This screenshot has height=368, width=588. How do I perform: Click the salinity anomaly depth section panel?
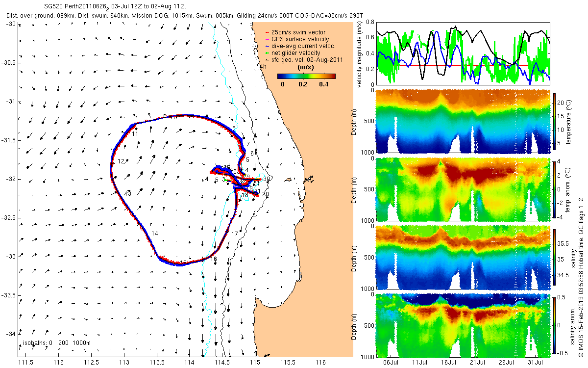coord(463,325)
